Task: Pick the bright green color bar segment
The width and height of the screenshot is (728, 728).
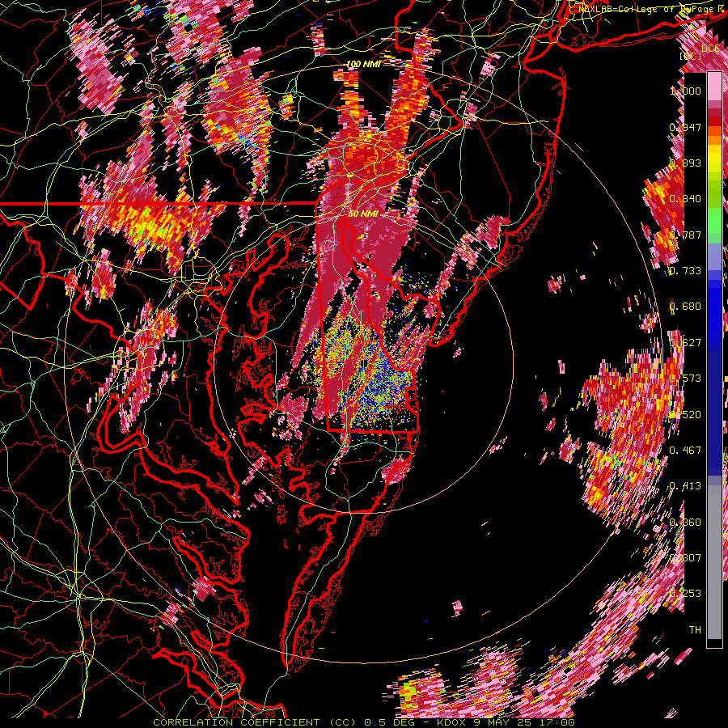Action: coord(714,221)
